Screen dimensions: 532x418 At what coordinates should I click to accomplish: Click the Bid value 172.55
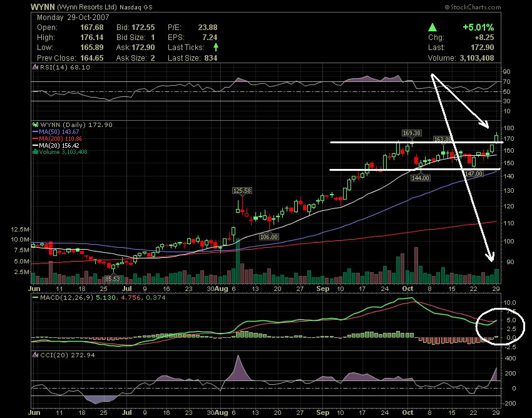[x=143, y=28]
